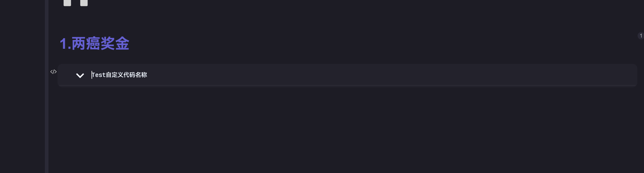Screen dimensions: 644x173
Task: Click the word 名称 in code title
Action: [x=141, y=75]
